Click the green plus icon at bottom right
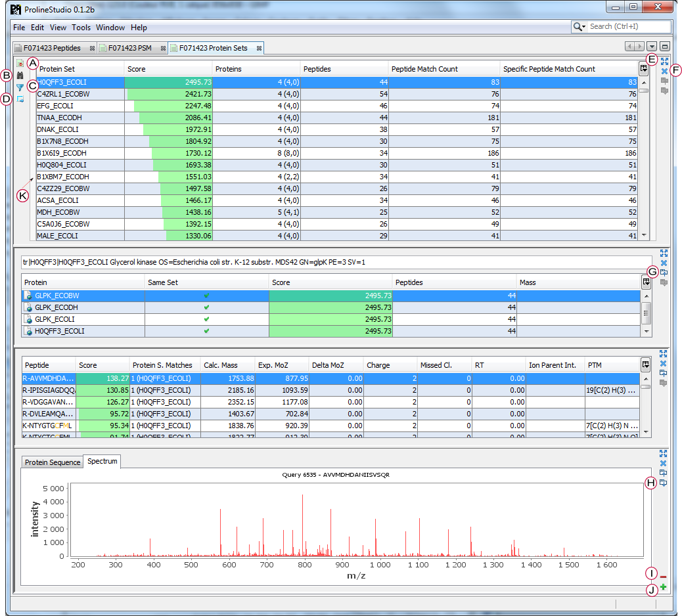This screenshot has width=682, height=616. pyautogui.click(x=664, y=587)
